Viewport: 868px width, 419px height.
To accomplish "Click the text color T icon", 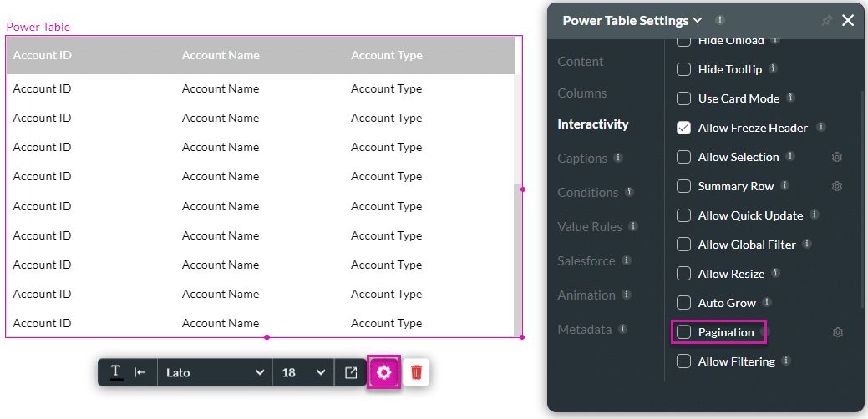I will pos(115,372).
